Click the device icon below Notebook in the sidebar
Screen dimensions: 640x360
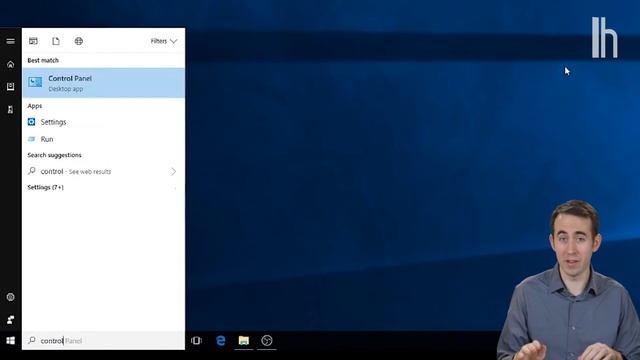11,109
